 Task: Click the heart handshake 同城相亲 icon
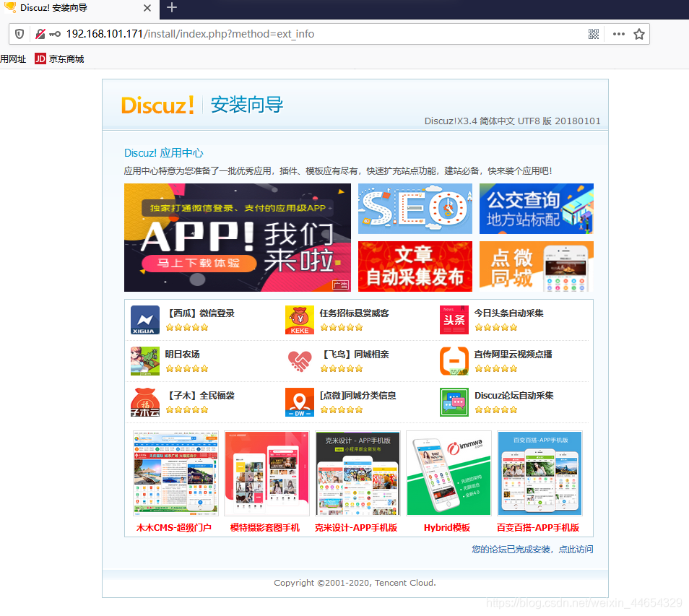click(300, 361)
